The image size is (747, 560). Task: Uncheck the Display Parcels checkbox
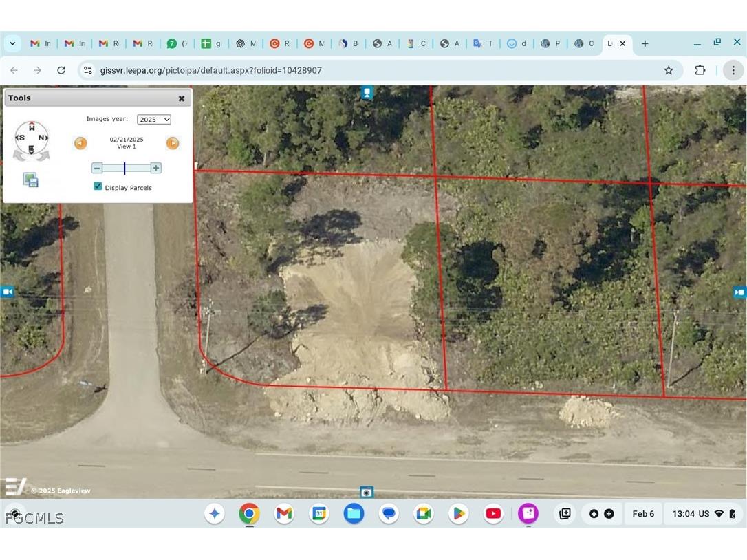pyautogui.click(x=98, y=186)
